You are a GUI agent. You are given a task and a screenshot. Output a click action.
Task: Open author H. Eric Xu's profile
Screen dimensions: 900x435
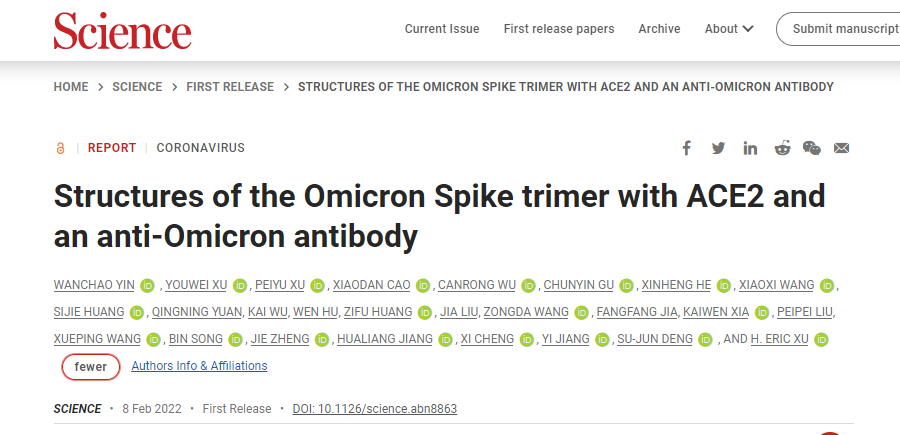point(780,339)
